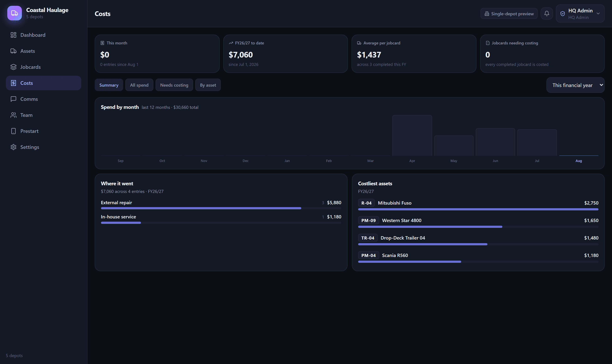Click the External repair category name
The image size is (612, 364).
pos(116,203)
